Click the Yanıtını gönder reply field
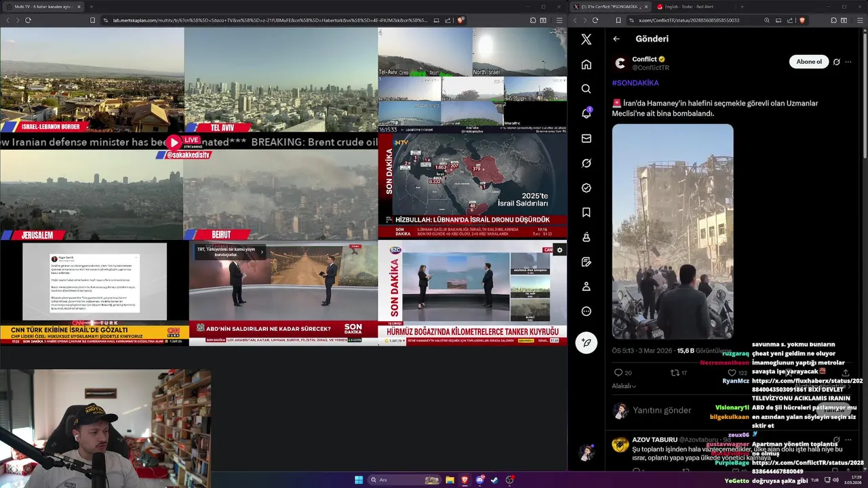 (x=662, y=410)
